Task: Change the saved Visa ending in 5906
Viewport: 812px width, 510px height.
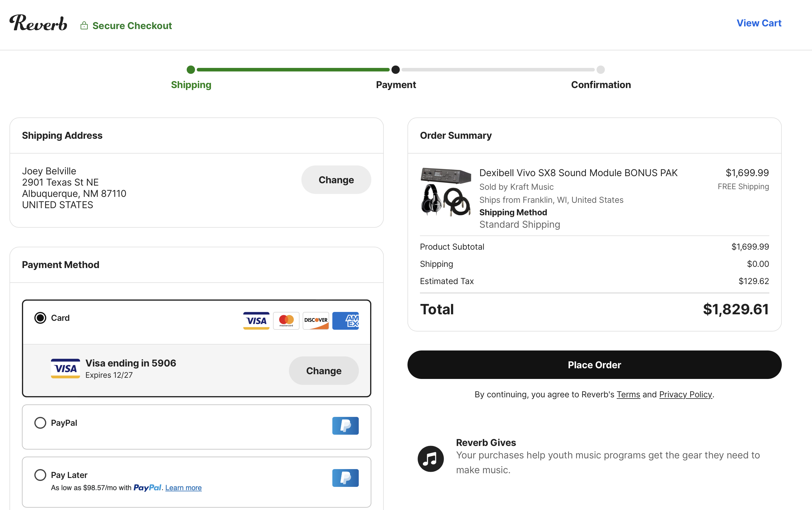Action: (x=324, y=371)
